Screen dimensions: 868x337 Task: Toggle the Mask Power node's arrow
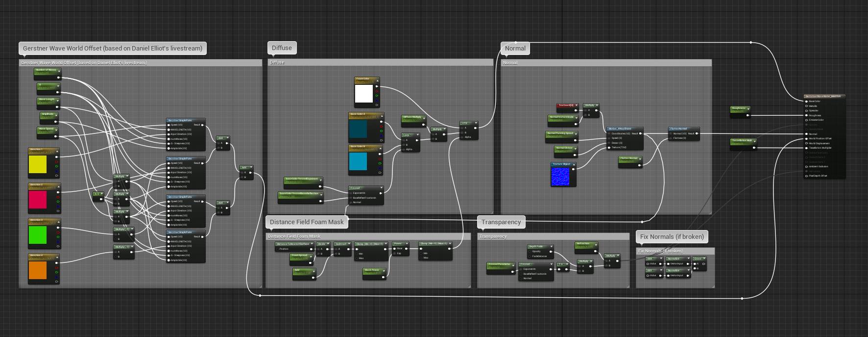[x=384, y=271]
